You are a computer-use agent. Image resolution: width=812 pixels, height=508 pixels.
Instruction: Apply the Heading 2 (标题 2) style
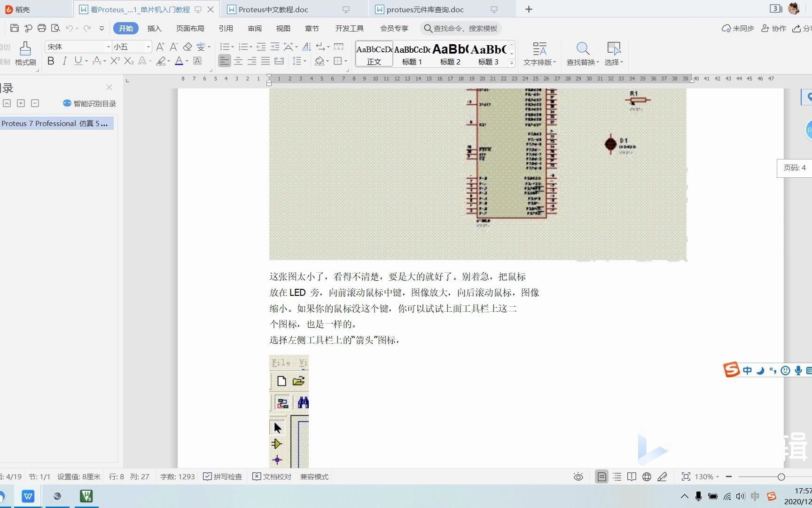450,54
